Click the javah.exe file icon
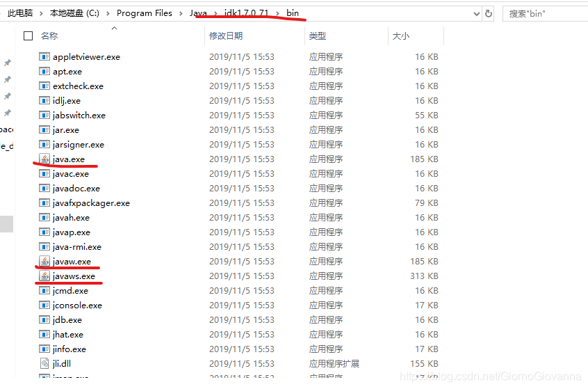This screenshot has width=588, height=389. (x=44, y=218)
